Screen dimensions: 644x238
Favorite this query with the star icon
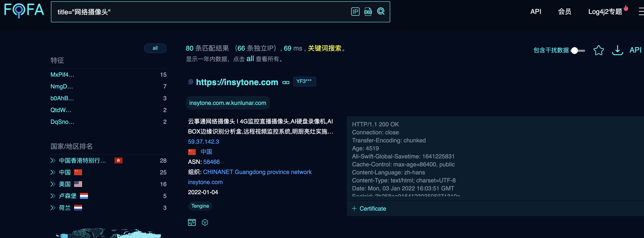(598, 50)
